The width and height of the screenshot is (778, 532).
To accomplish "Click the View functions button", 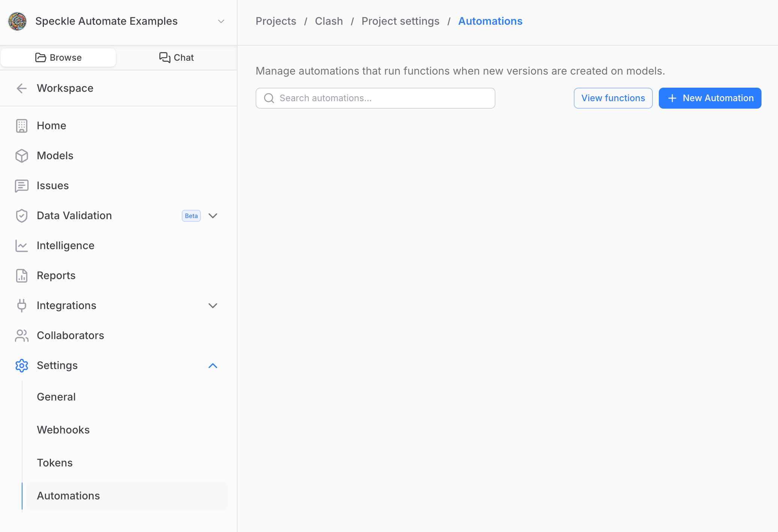I will [x=613, y=98].
